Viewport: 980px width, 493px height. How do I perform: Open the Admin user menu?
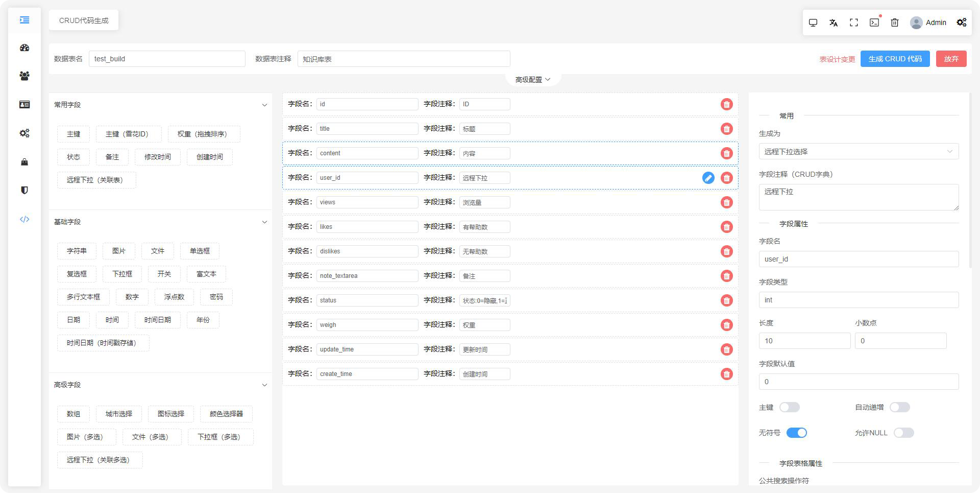[928, 22]
